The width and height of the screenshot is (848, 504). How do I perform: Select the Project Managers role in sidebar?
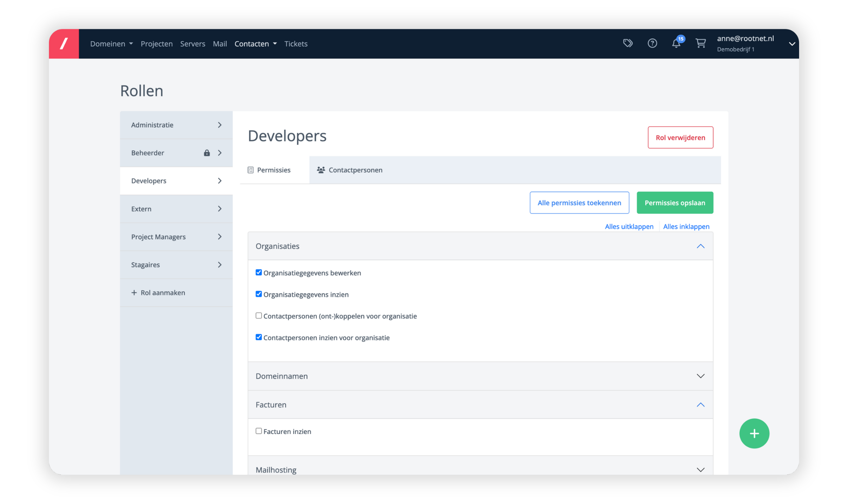pyautogui.click(x=158, y=237)
